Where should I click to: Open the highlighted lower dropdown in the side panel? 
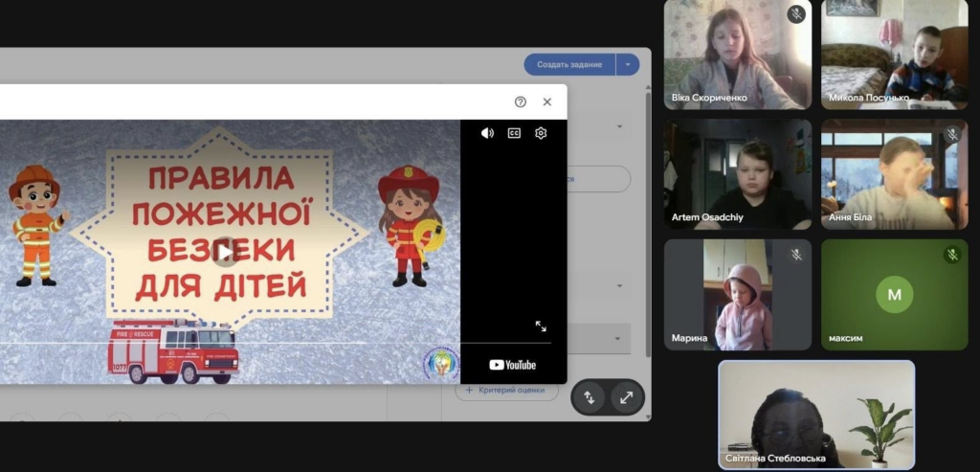coord(617,339)
